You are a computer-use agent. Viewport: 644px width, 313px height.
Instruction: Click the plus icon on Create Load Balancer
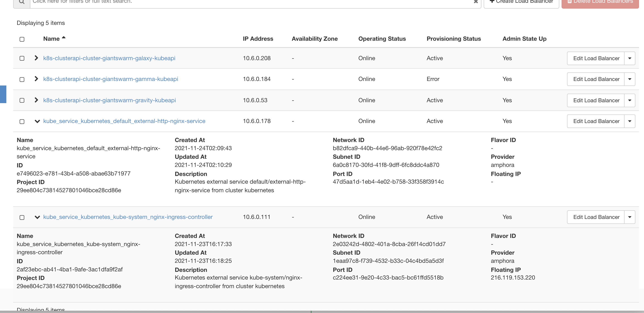[492, 1]
